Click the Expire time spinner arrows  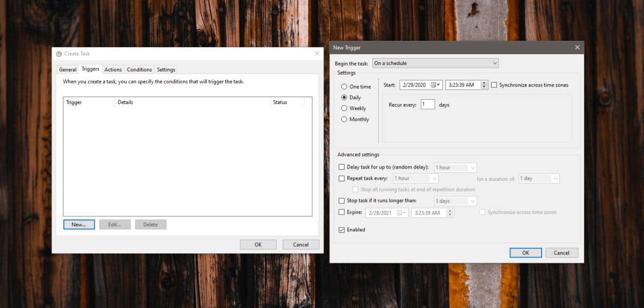[x=450, y=212]
